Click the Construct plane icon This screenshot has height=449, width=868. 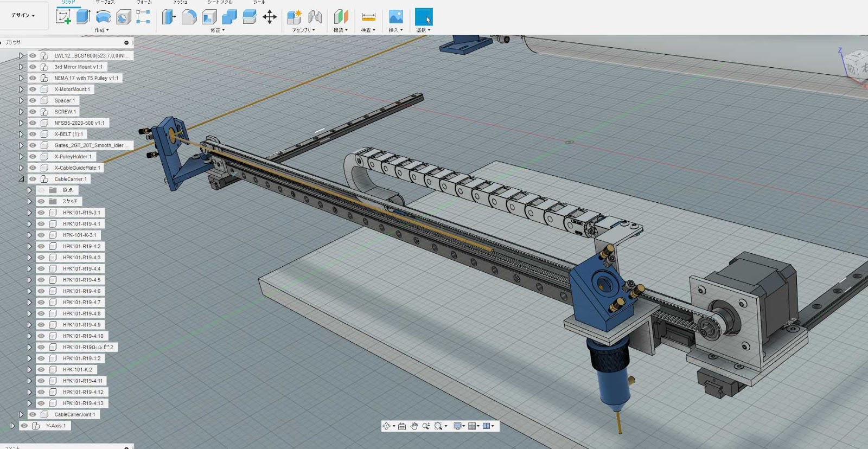point(341,17)
